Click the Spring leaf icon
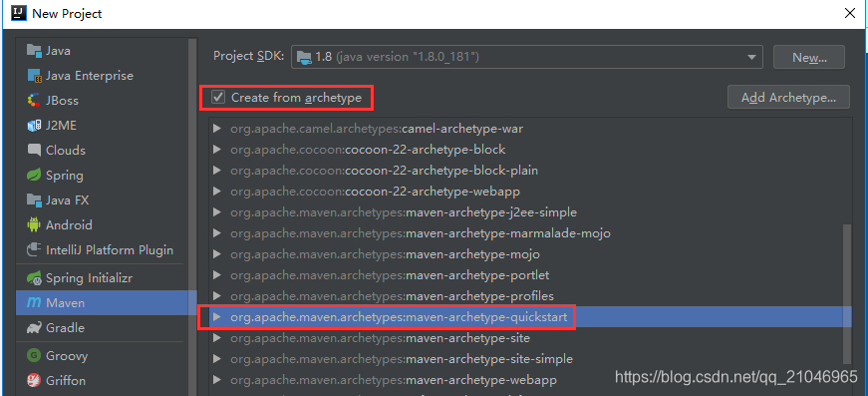 coord(34,175)
